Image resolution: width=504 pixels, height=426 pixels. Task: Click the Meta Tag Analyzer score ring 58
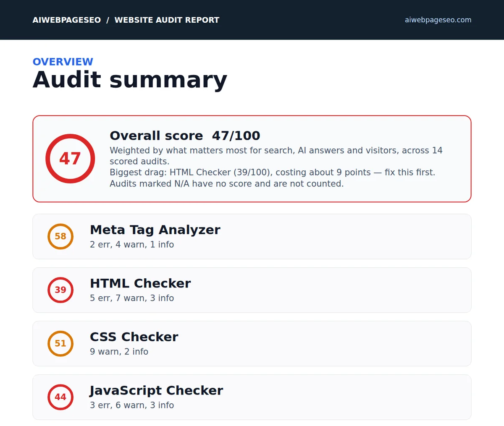tap(60, 236)
